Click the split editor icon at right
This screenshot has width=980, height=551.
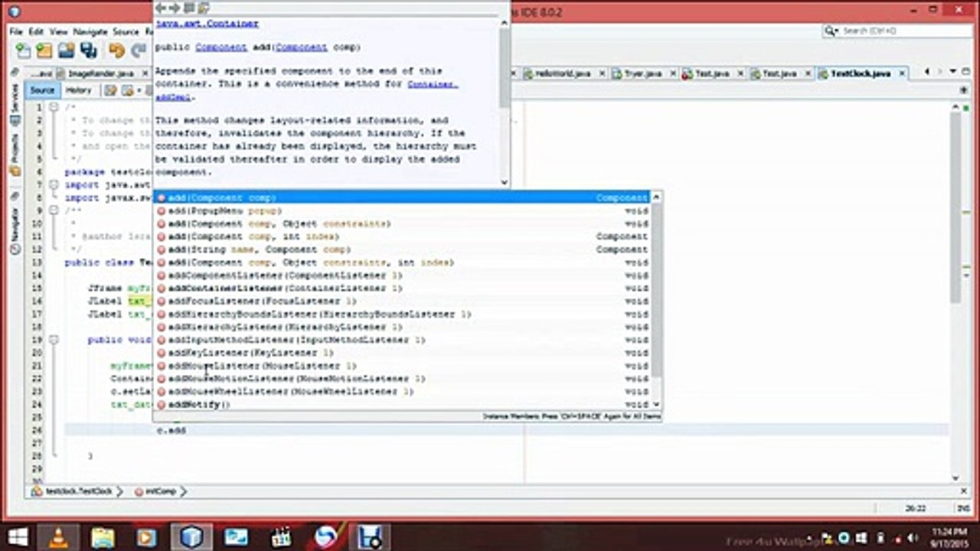[x=963, y=90]
